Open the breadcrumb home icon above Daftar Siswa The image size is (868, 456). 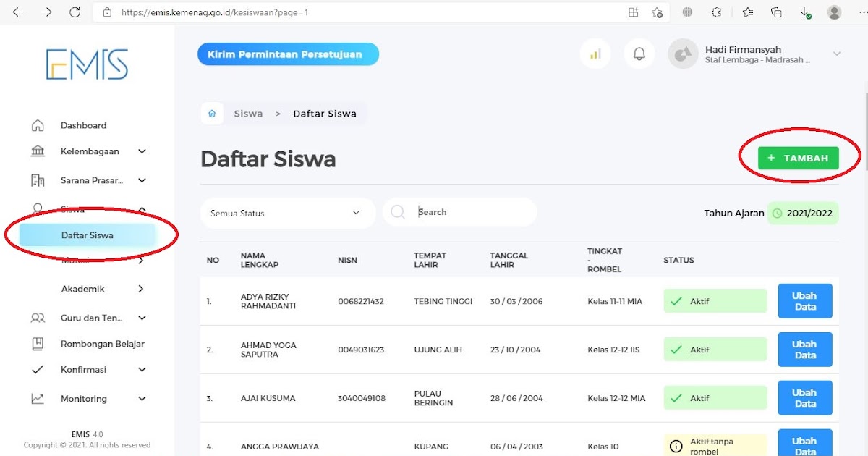211,113
